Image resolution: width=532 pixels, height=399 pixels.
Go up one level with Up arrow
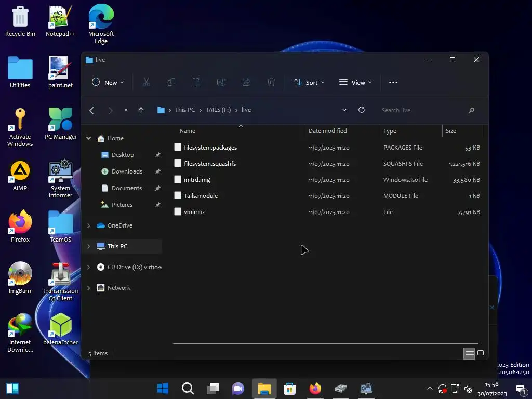tap(141, 110)
